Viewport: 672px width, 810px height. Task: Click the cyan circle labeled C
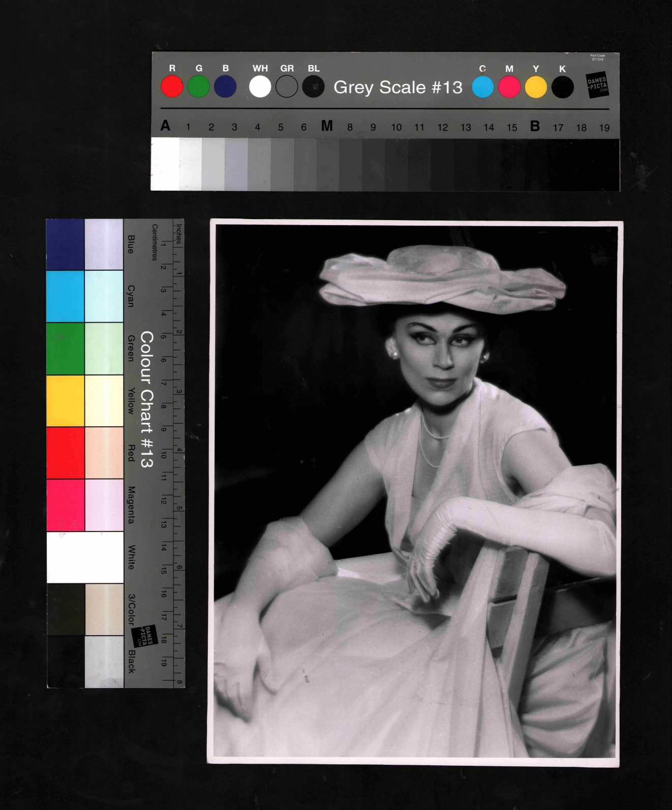[482, 87]
